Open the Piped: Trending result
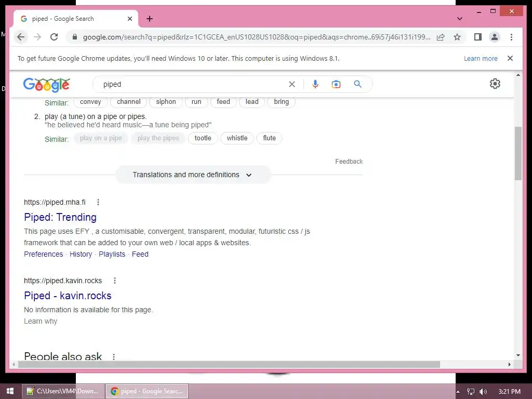This screenshot has width=532, height=399. (x=60, y=217)
